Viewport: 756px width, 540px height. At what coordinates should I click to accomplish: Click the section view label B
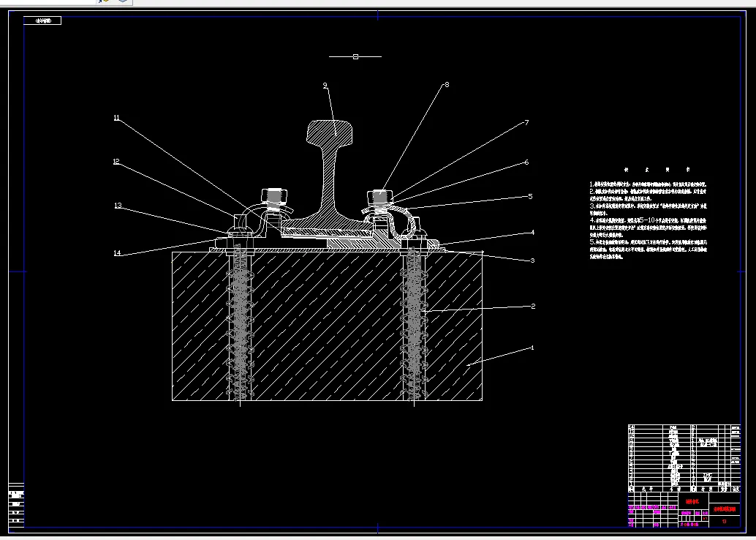(x=355, y=56)
